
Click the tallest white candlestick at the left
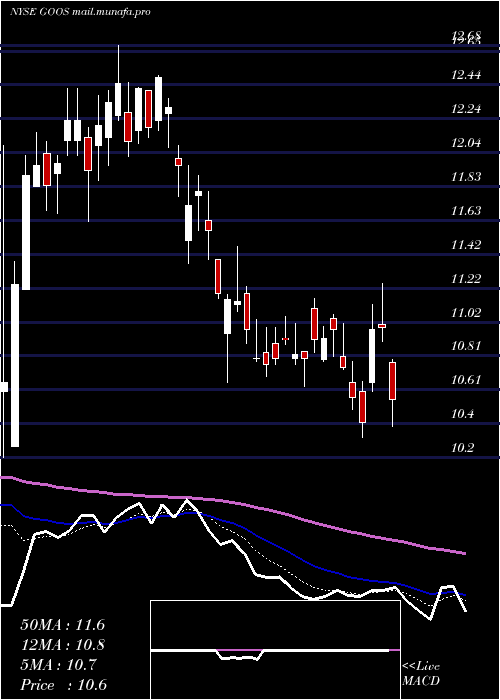tap(15, 365)
